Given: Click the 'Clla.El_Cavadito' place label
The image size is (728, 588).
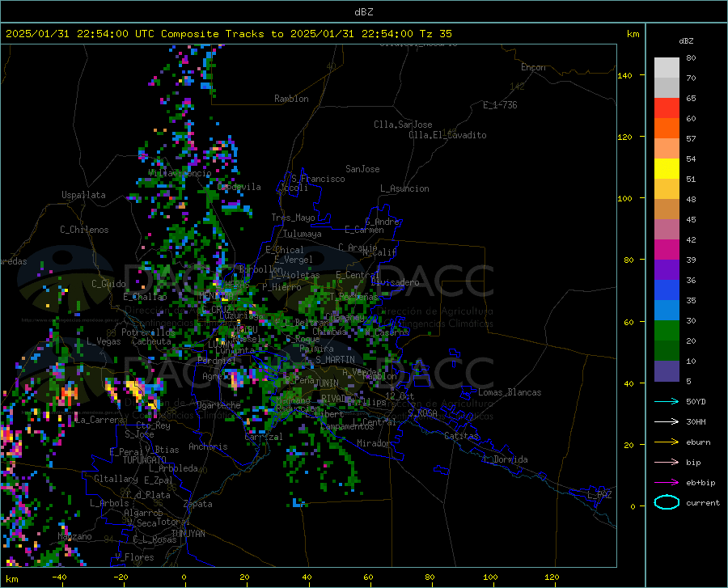Looking at the screenshot, I should pos(447,135).
